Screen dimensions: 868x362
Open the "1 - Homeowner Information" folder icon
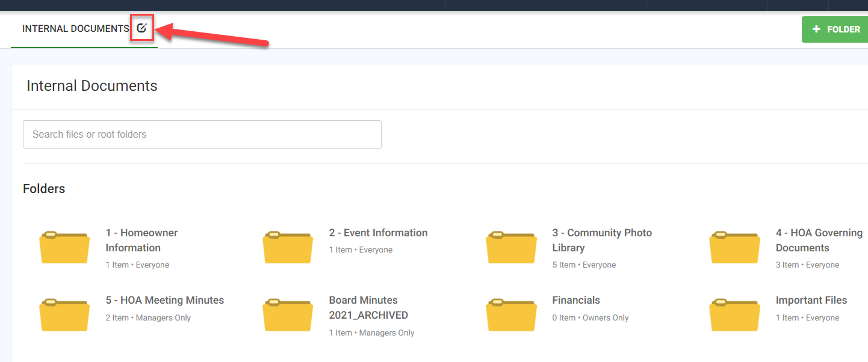click(64, 247)
